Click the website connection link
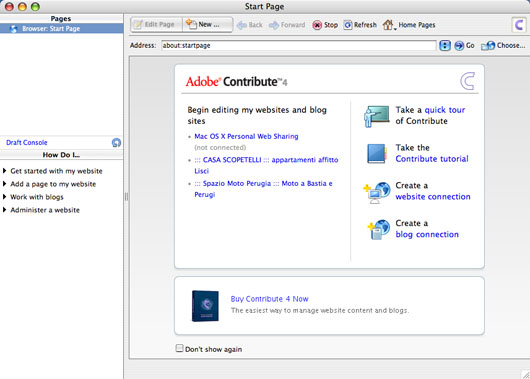The image size is (530, 379). tap(433, 196)
